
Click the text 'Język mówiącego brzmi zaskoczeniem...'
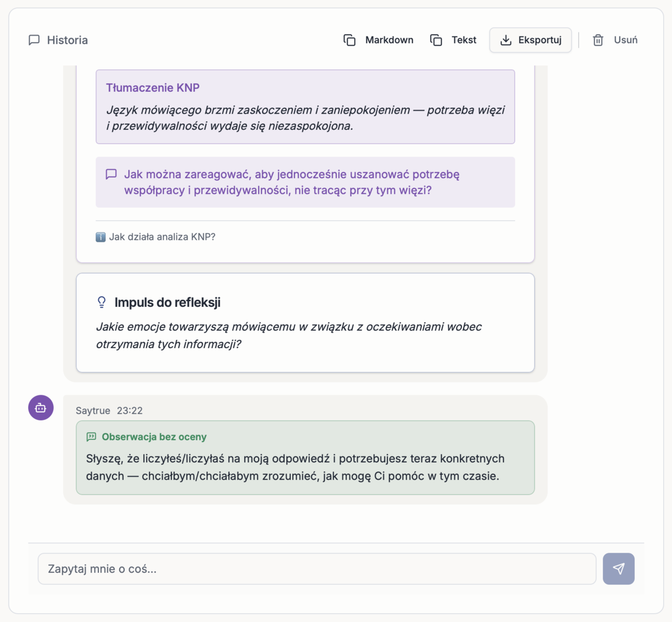[306, 118]
